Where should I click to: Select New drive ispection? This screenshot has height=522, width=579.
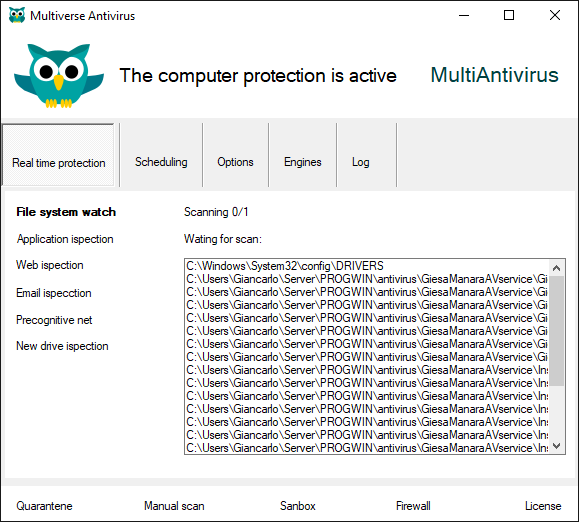tap(62, 346)
